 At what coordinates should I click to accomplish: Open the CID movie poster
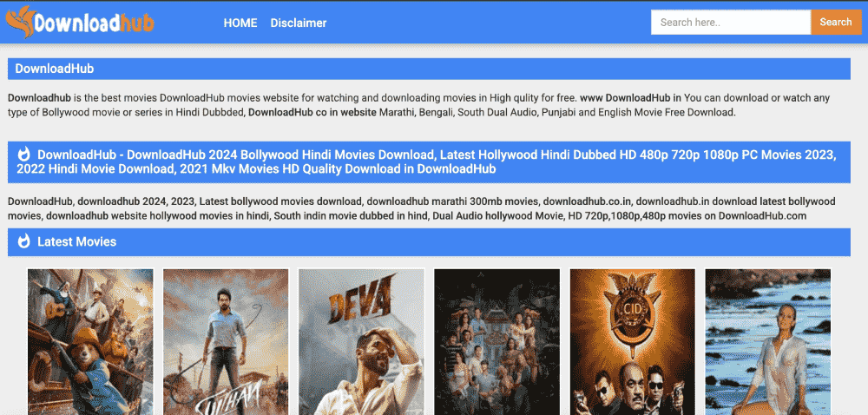click(632, 341)
